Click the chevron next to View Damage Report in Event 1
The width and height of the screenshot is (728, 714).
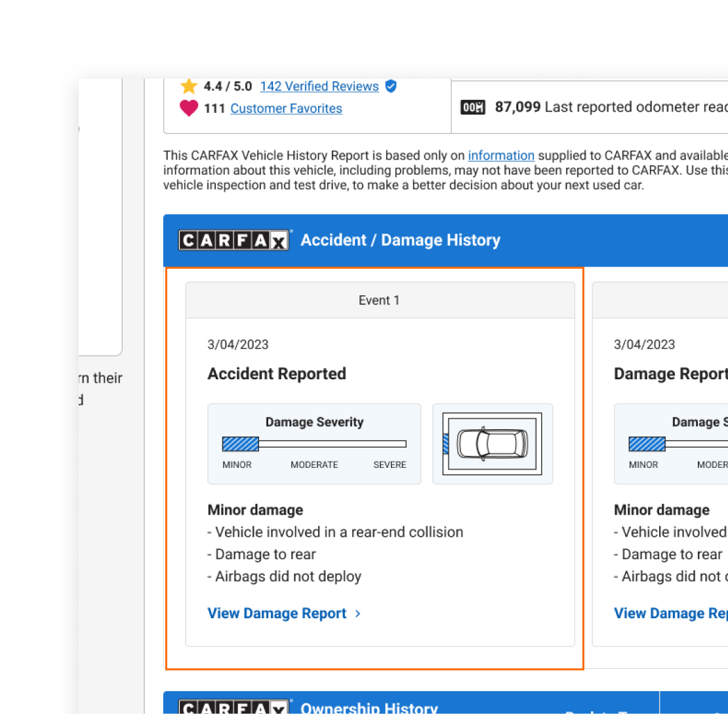(357, 614)
